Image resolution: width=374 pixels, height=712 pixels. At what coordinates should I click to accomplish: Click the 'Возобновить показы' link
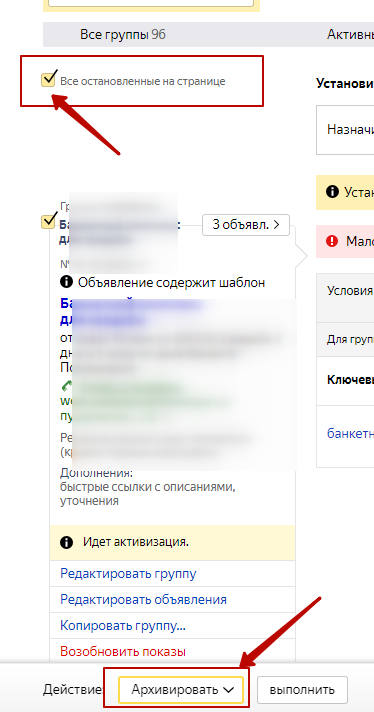[x=123, y=652]
